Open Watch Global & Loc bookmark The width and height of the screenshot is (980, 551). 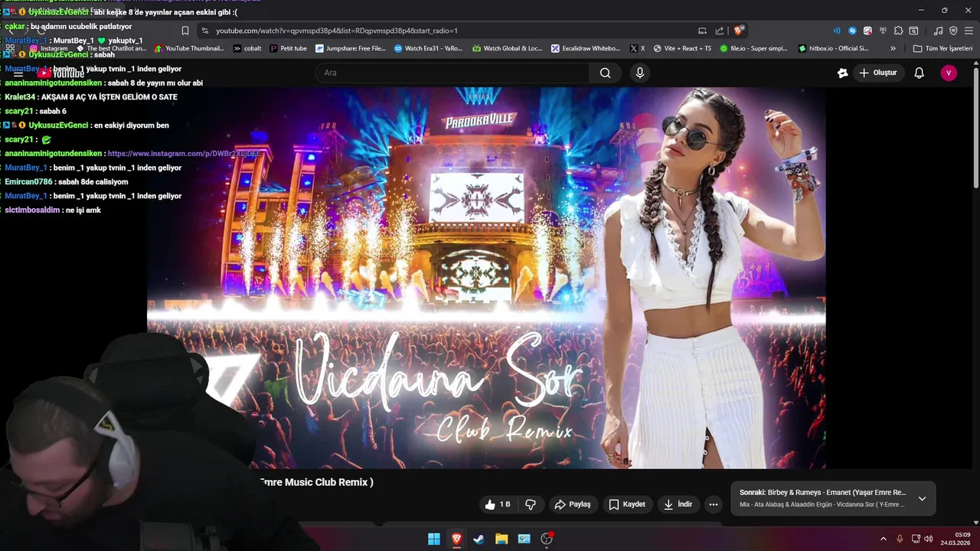[507, 48]
